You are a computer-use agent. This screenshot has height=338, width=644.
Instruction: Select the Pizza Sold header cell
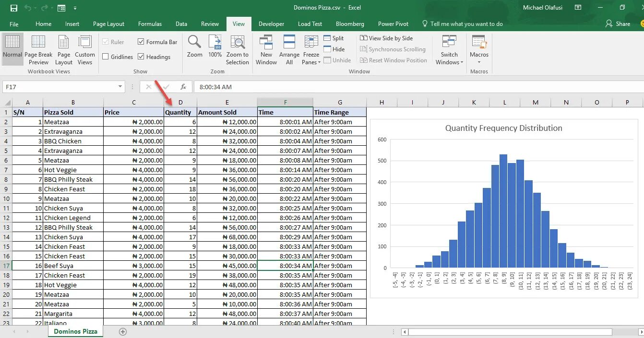tap(73, 112)
